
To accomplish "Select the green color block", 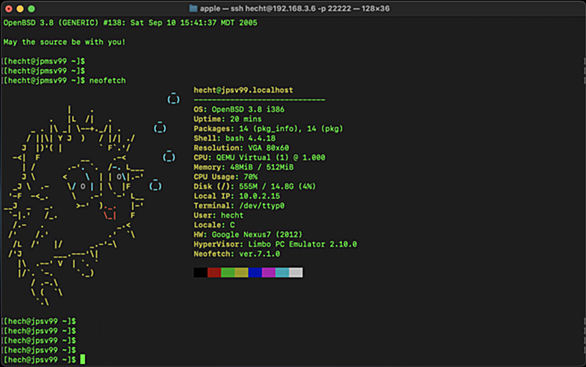I will [x=228, y=272].
